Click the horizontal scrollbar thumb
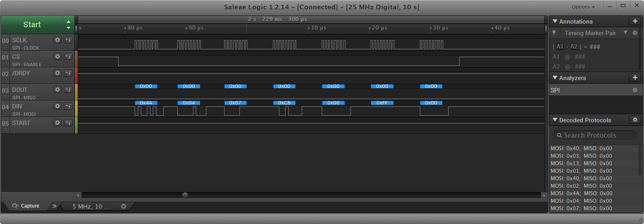This screenshot has width=644, height=224. tap(185, 195)
